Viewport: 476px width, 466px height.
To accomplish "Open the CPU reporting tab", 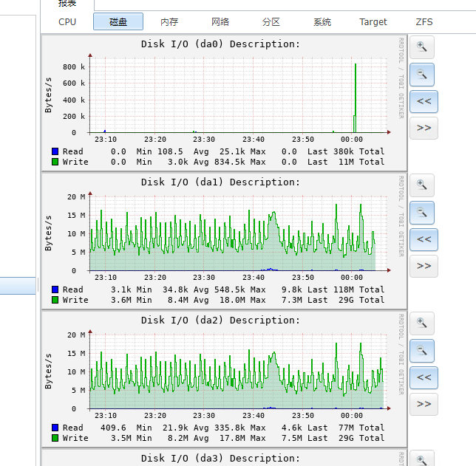I will pos(67,22).
